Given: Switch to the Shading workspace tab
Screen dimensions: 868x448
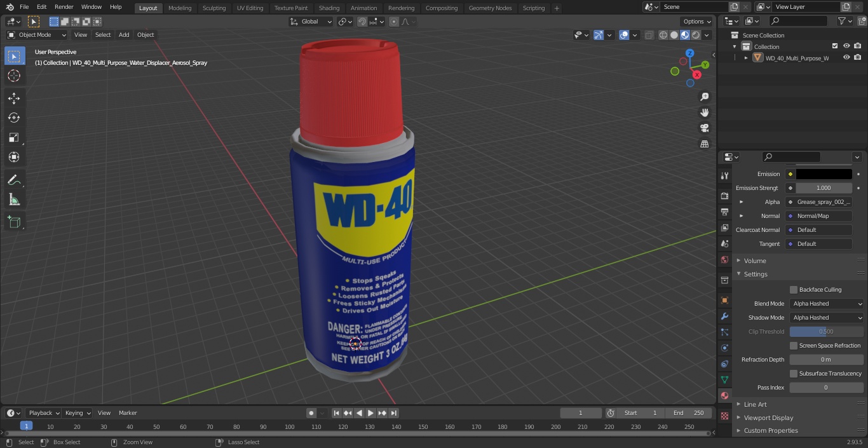Looking at the screenshot, I should tap(329, 8).
